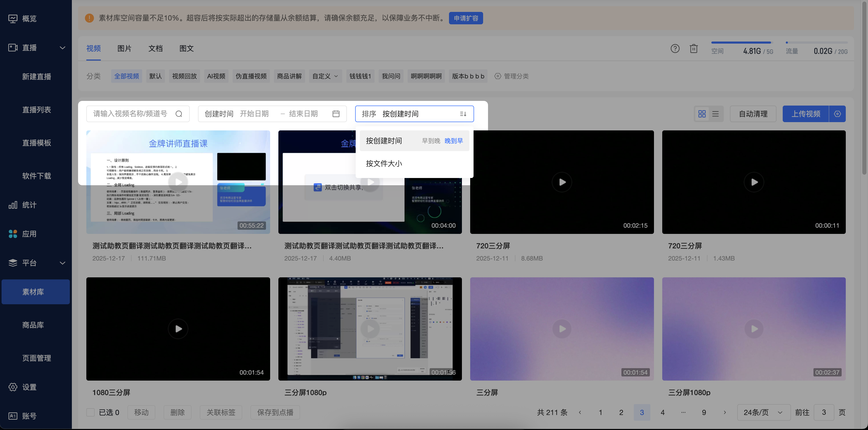Viewport: 868px width, 430px height.
Task: Switch to the 视频 tab
Action: coord(94,49)
